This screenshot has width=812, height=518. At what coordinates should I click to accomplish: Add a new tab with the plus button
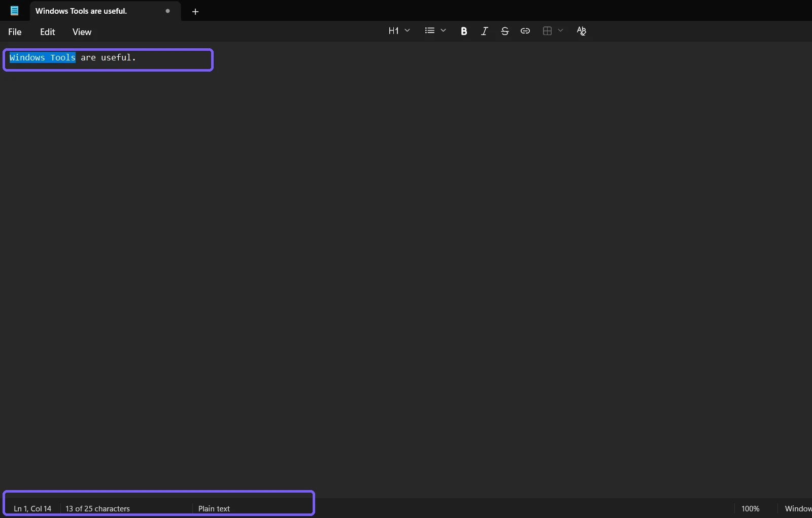click(x=195, y=11)
